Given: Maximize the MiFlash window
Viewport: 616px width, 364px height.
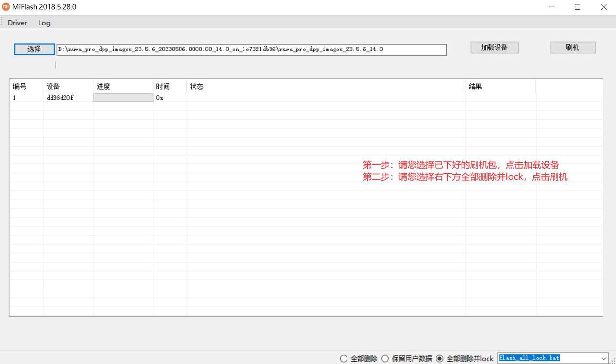Looking at the screenshot, I should click(x=577, y=7).
